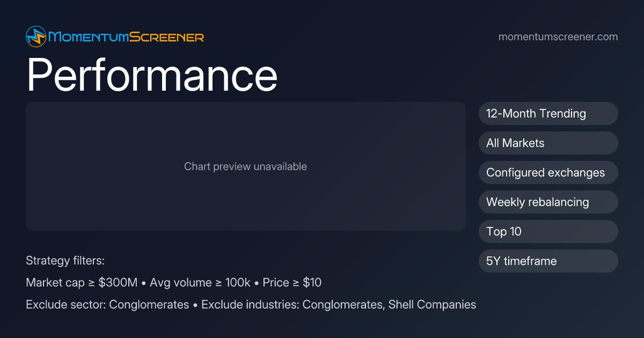Click the Avg volume ≥ 100k filter

(x=200, y=283)
